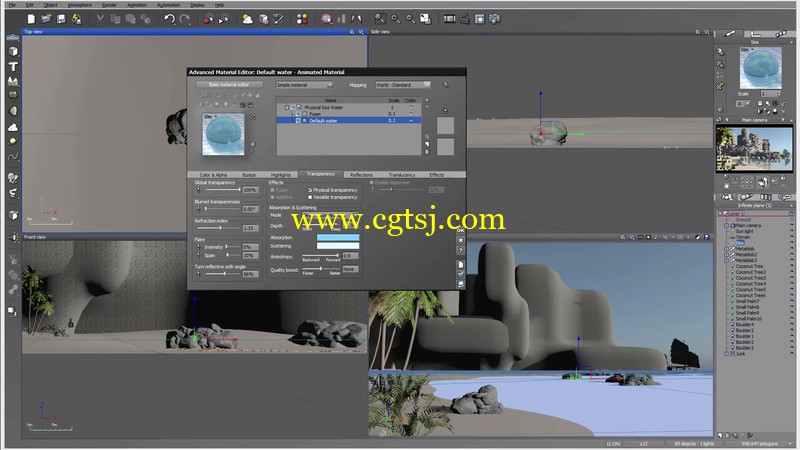Switch to the Color & Alpha tab
Image resolution: width=800 pixels, height=450 pixels.
(x=213, y=174)
